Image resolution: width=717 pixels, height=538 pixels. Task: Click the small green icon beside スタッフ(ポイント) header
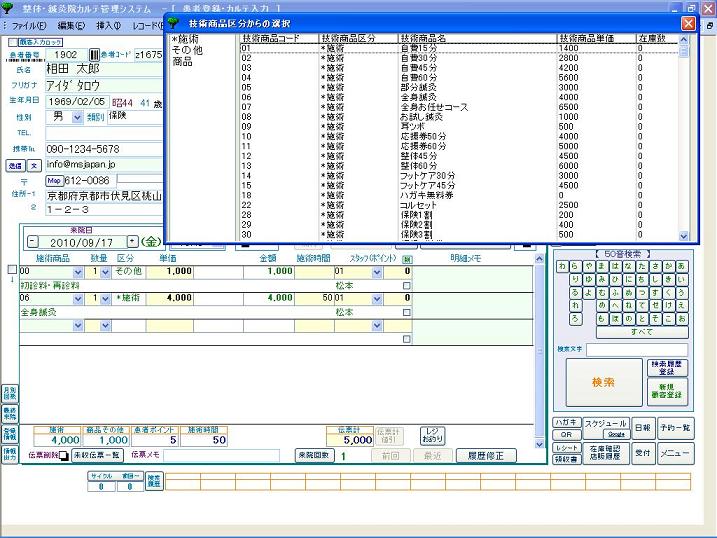coord(407,259)
